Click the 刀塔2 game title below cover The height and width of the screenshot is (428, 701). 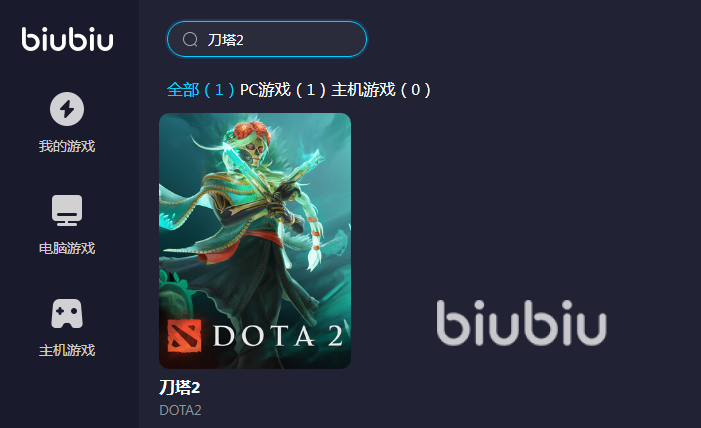(180, 387)
